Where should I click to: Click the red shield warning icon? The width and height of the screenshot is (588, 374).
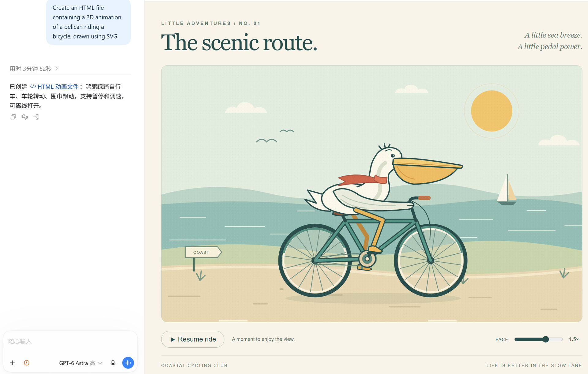pos(27,363)
